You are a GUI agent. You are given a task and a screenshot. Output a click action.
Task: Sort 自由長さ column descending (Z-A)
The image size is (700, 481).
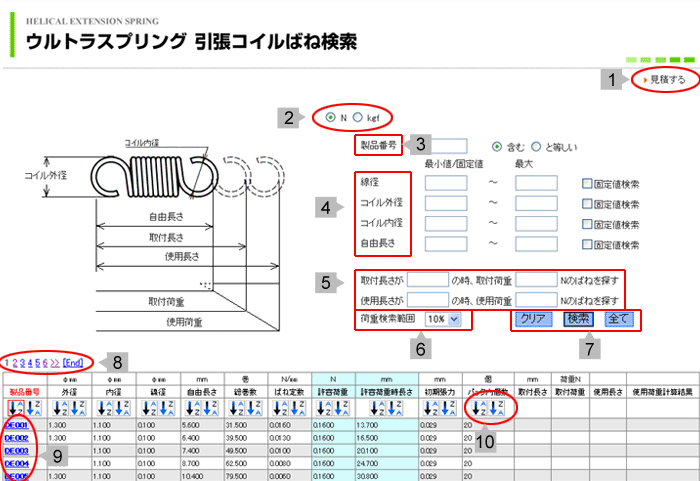click(x=211, y=408)
